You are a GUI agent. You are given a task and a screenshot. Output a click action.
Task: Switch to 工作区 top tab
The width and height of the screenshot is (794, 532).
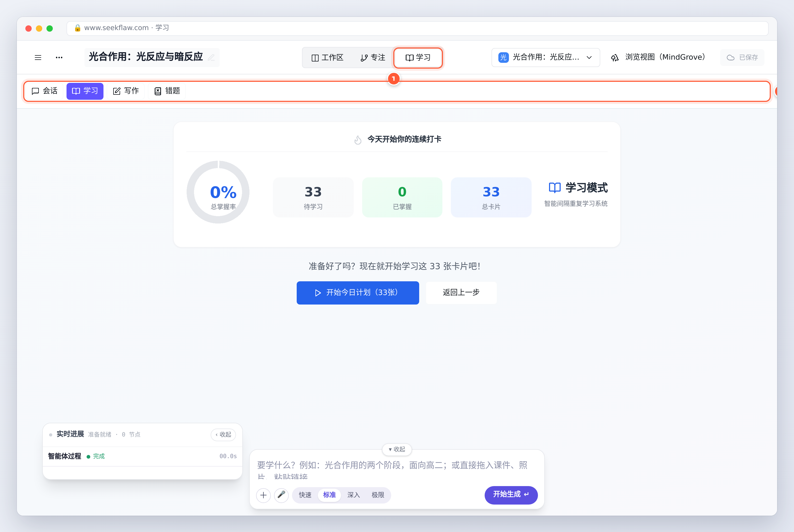[x=327, y=58]
